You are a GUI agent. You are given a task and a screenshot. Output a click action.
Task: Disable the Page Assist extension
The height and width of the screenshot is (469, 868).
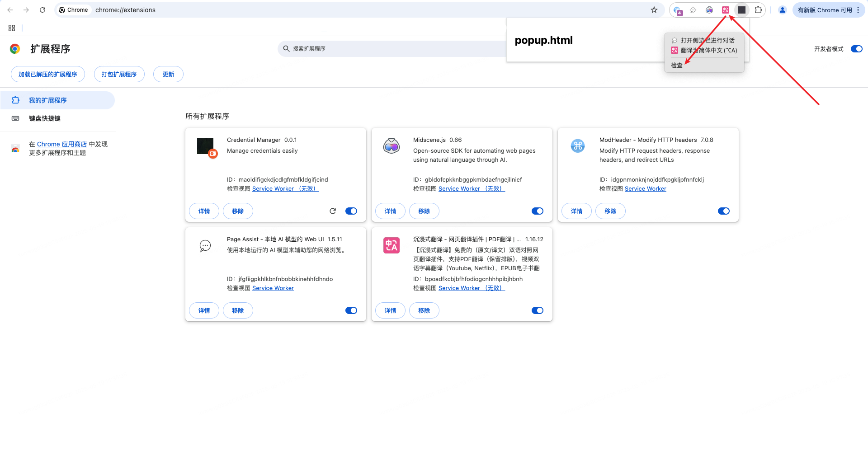(351, 310)
